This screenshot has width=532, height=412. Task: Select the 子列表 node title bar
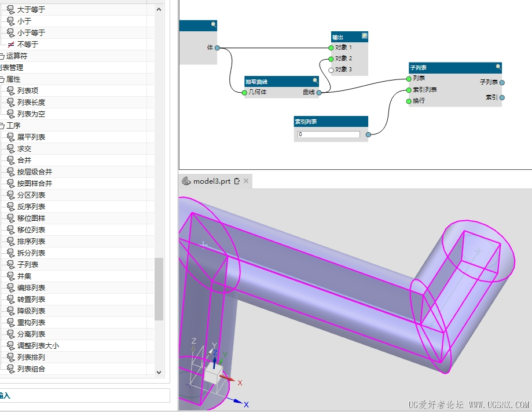tap(456, 68)
